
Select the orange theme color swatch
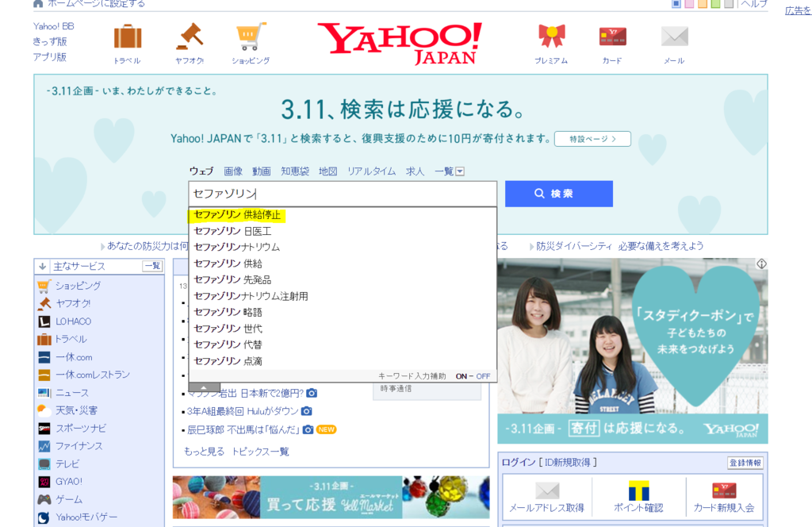click(x=703, y=4)
